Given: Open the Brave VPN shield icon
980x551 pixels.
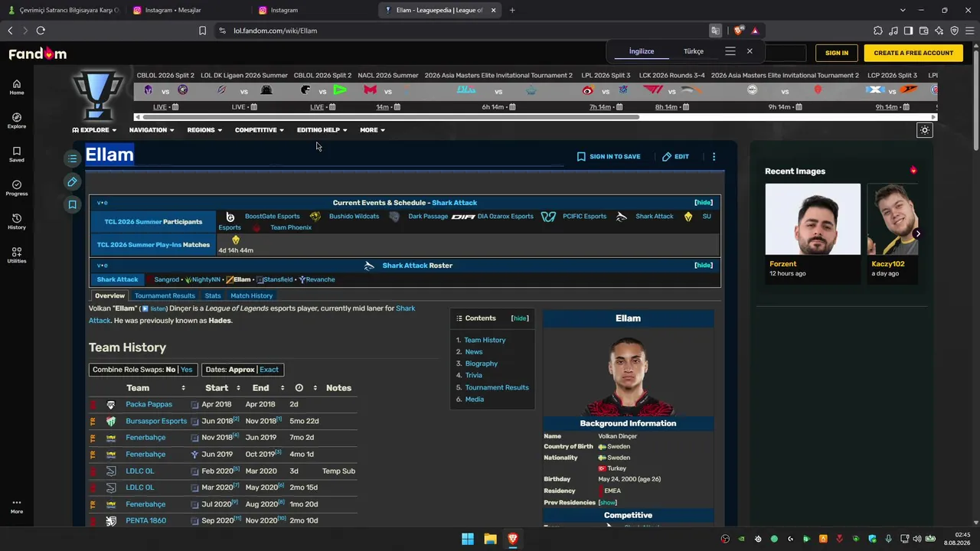Looking at the screenshot, I should pyautogui.click(x=954, y=31).
